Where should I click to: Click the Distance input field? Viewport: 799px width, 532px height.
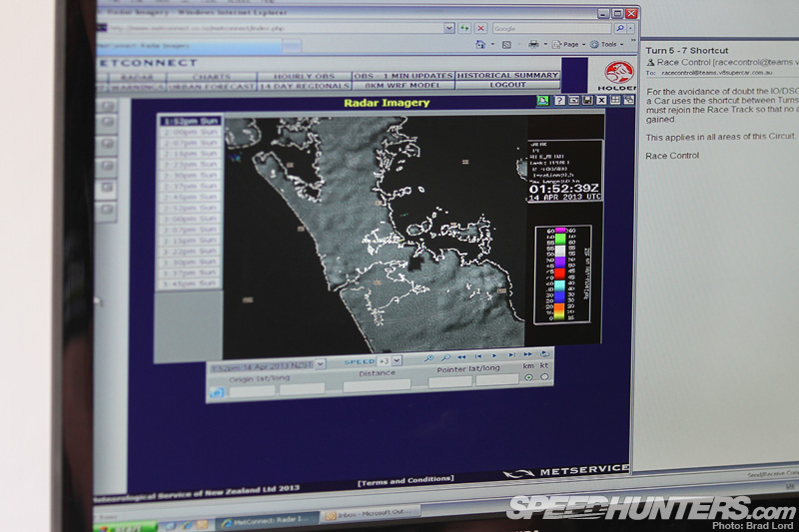coord(378,385)
